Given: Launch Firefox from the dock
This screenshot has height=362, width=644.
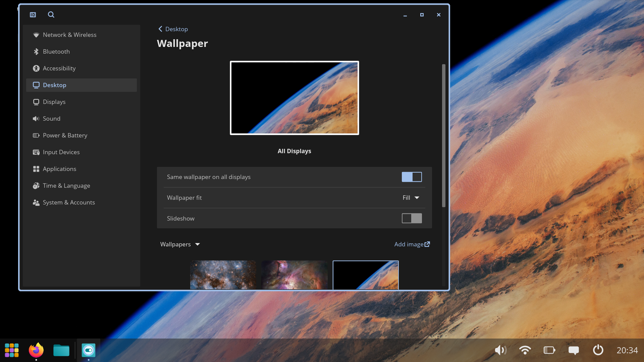Looking at the screenshot, I should (x=36, y=350).
